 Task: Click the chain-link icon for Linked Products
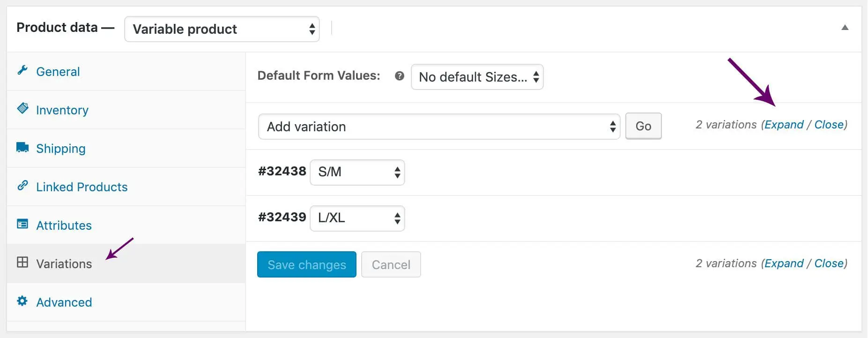[x=22, y=186]
